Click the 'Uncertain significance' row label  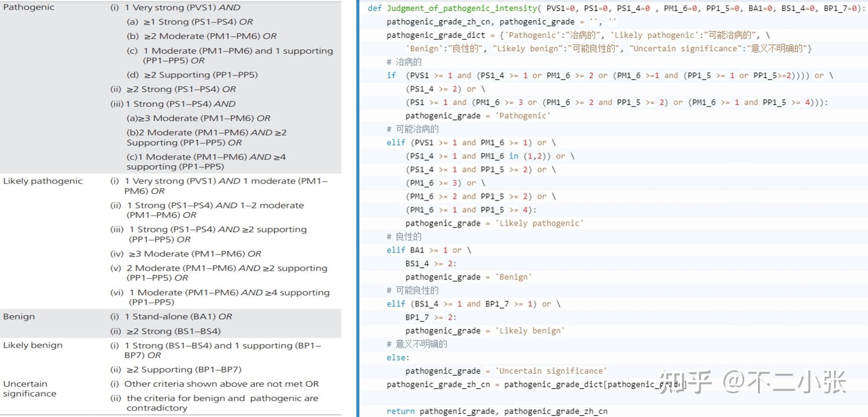tap(30, 388)
